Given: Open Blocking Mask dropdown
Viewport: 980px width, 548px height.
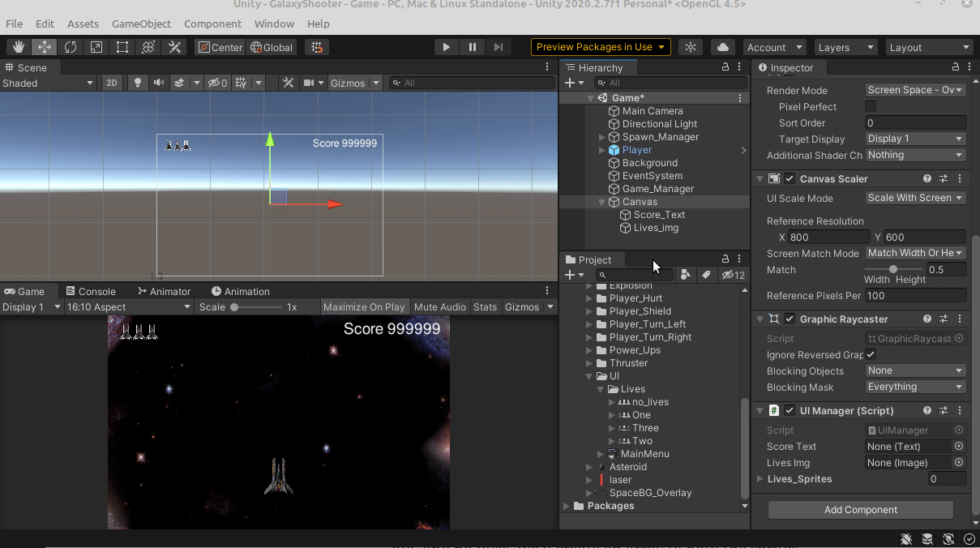Looking at the screenshot, I should tap(915, 387).
